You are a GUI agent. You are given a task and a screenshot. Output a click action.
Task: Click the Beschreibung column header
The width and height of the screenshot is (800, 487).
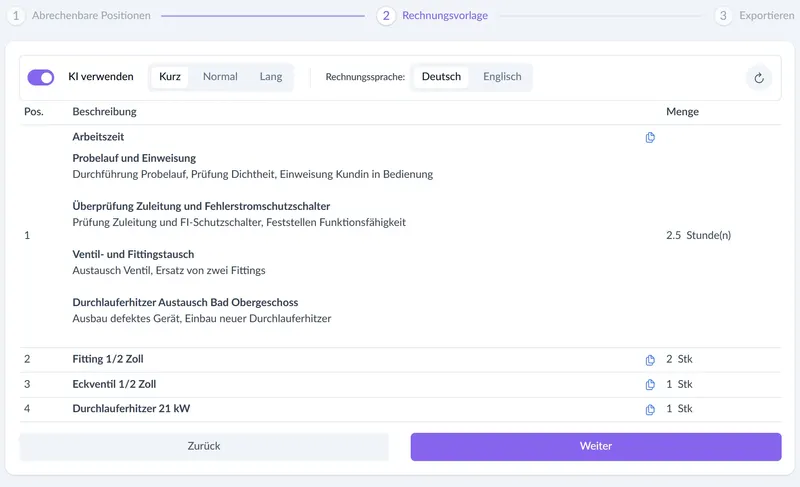click(x=104, y=112)
